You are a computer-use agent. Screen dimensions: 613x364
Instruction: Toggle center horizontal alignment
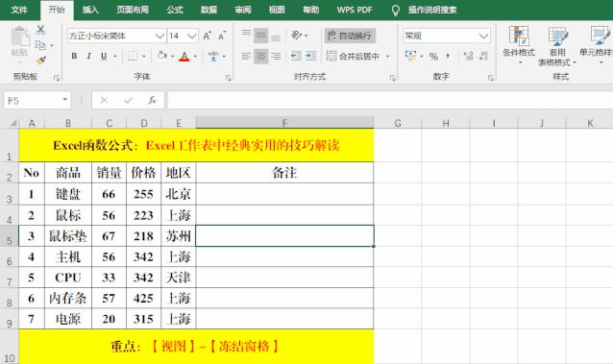point(260,57)
